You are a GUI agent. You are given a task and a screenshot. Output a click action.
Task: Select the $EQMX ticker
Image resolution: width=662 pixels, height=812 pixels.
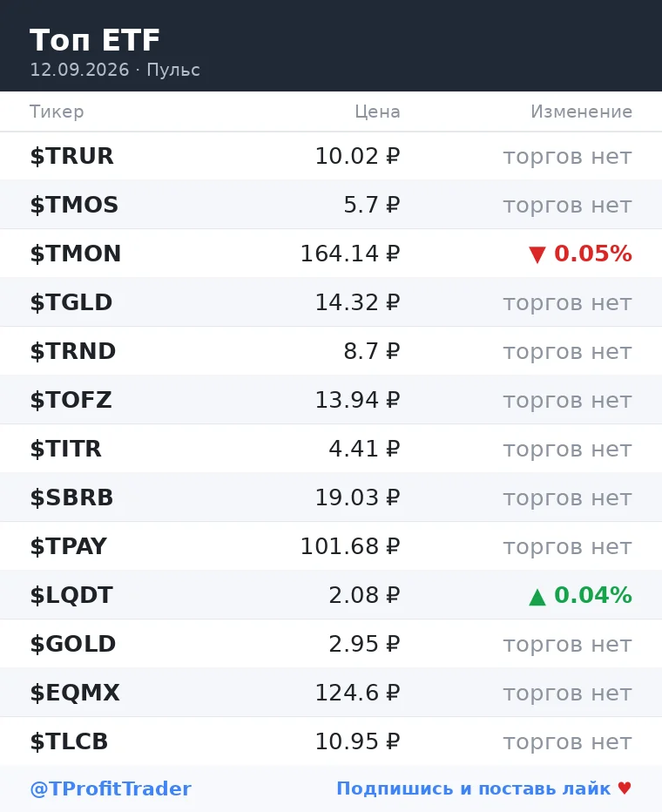pyautogui.click(x=75, y=693)
